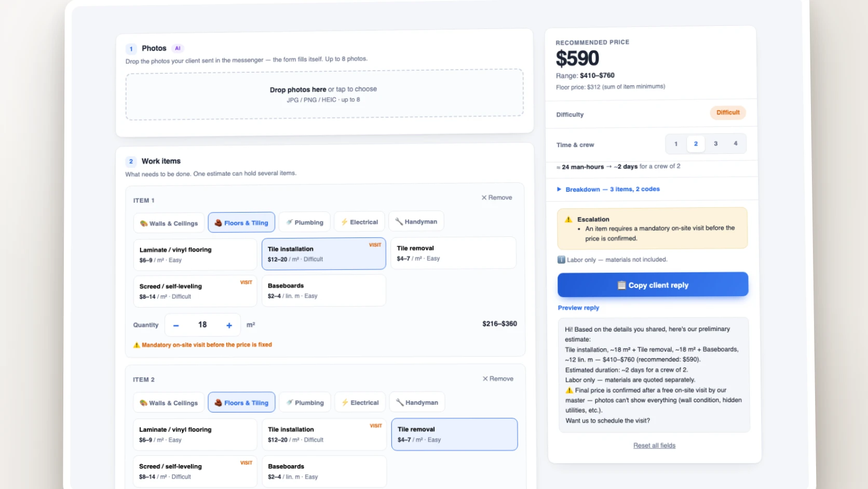Set crew size to 3
868x489 pixels.
[716, 143]
